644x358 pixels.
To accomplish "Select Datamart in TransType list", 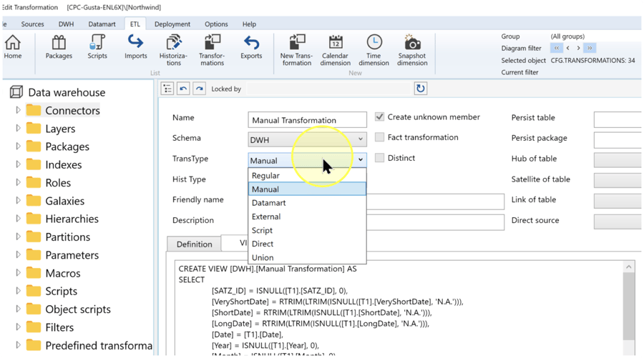I will point(307,203).
